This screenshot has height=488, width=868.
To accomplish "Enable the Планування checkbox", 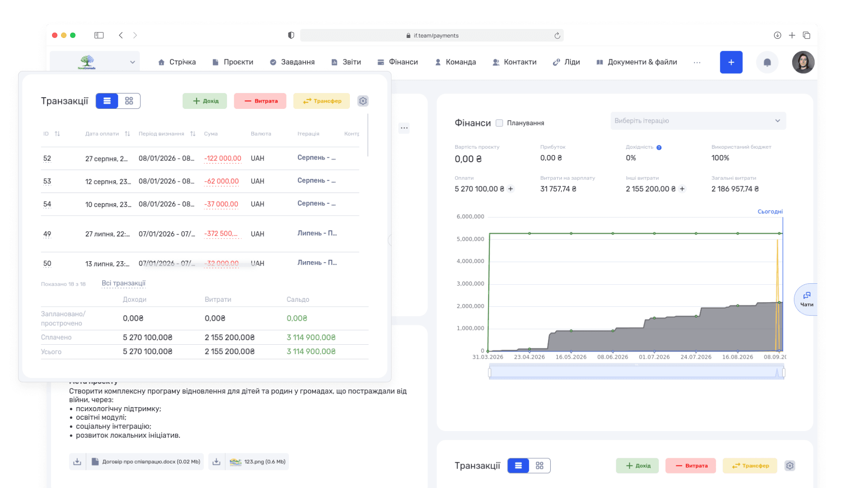I will pos(499,123).
